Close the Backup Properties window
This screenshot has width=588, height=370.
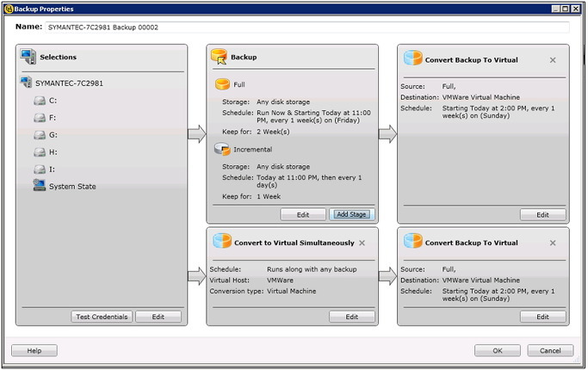[x=576, y=9]
